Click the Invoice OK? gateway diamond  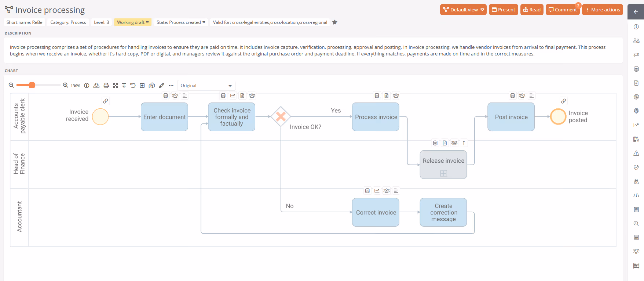[x=281, y=116]
